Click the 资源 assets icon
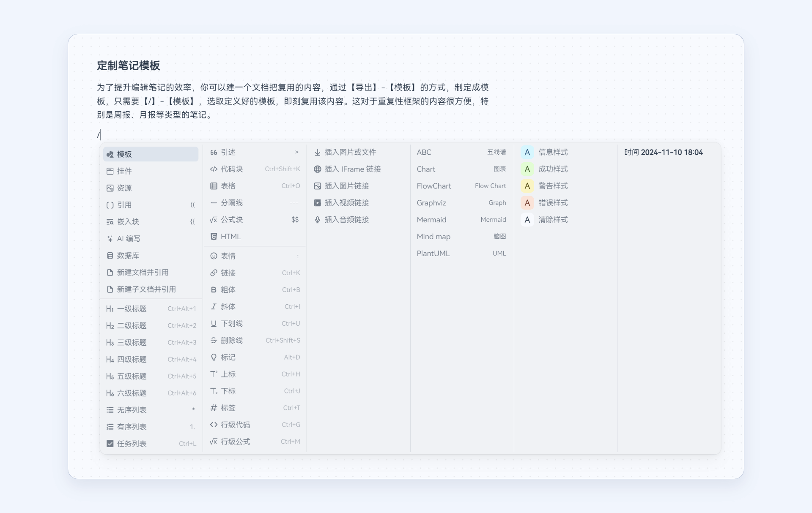This screenshot has height=513, width=812. [110, 188]
